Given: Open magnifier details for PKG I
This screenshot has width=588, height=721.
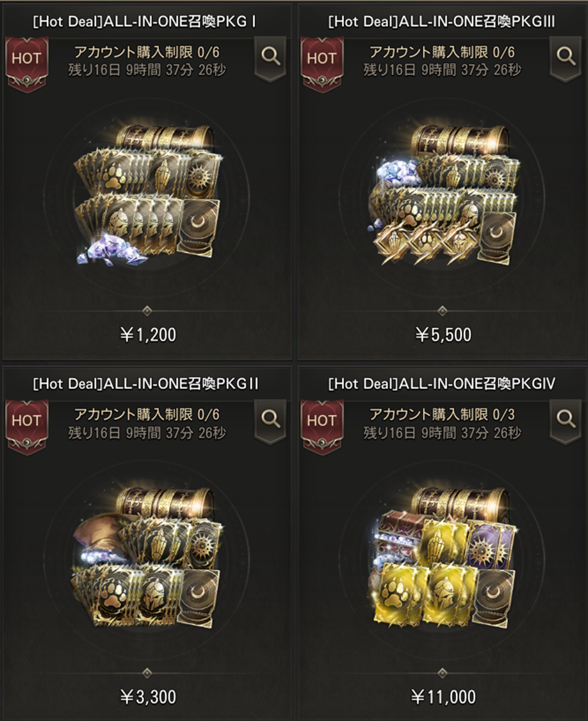Looking at the screenshot, I should tap(270, 58).
